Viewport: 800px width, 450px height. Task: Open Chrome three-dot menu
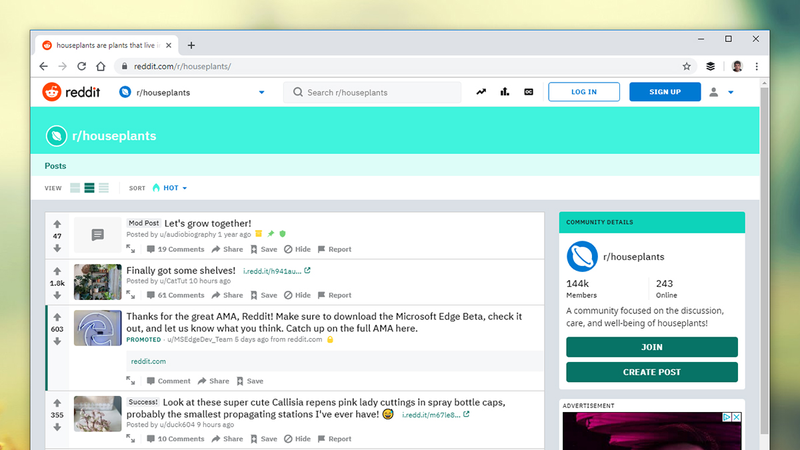pyautogui.click(x=757, y=66)
